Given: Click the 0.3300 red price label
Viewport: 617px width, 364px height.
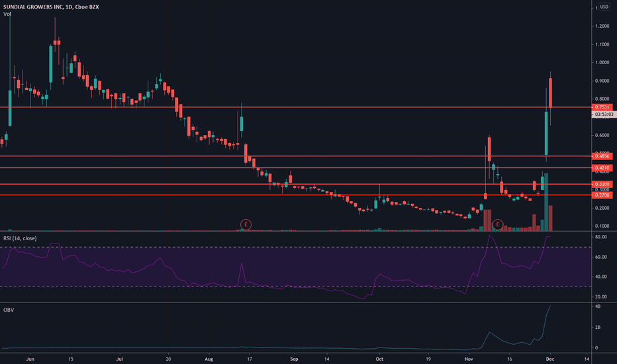Looking at the screenshot, I should (602, 184).
